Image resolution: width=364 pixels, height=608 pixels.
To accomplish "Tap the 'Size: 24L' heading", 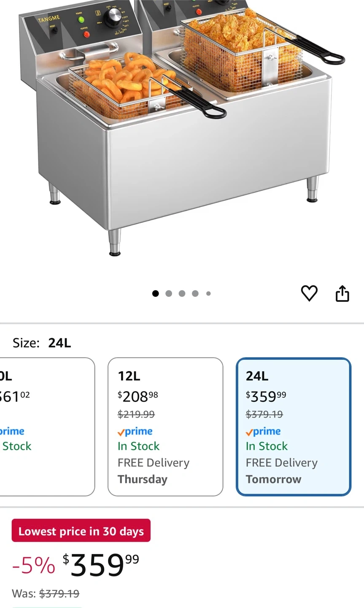I will pyautogui.click(x=42, y=343).
